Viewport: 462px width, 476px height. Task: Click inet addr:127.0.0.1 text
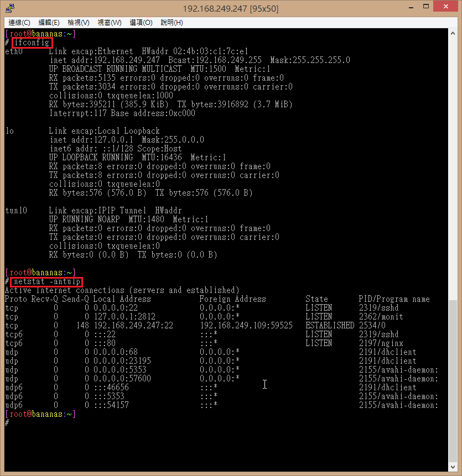pyautogui.click(x=91, y=140)
